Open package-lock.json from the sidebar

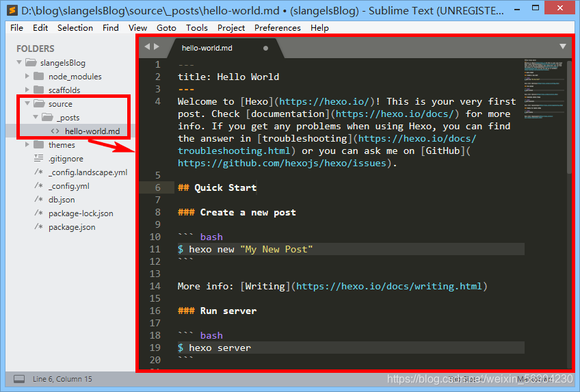81,213
